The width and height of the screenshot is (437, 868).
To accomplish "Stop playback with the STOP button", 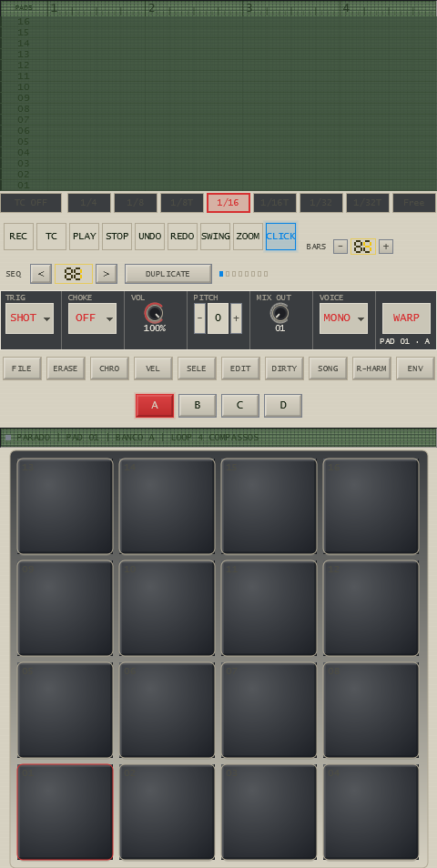I will 117,237.
